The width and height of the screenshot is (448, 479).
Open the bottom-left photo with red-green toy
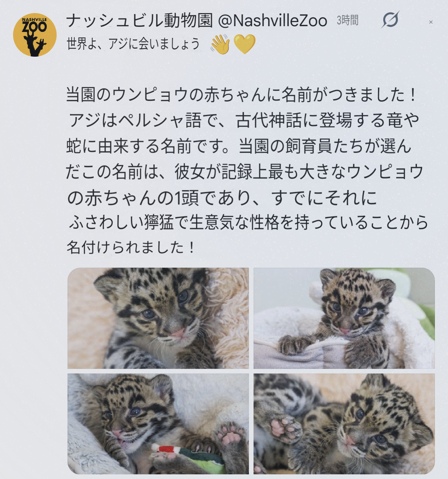158,424
